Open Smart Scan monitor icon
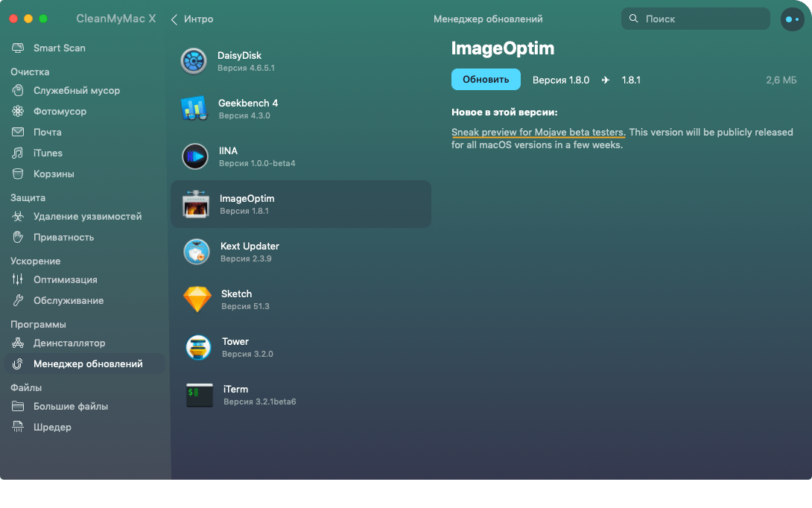 (x=18, y=48)
